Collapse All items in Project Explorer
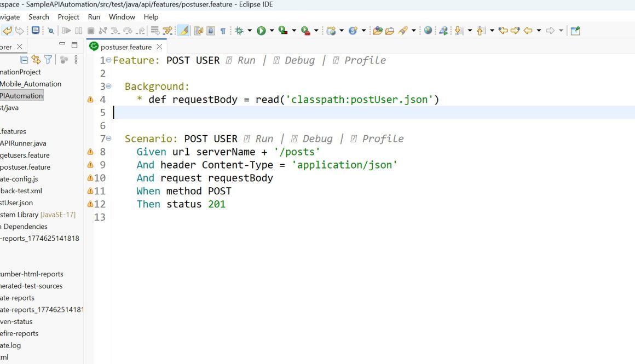This screenshot has width=635, height=364. coord(24,60)
